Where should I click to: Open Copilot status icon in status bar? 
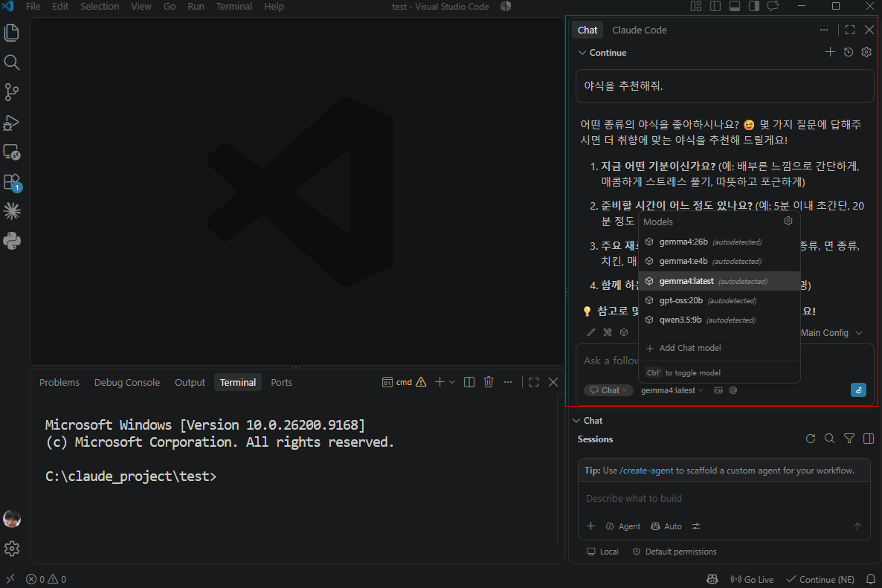(x=712, y=579)
